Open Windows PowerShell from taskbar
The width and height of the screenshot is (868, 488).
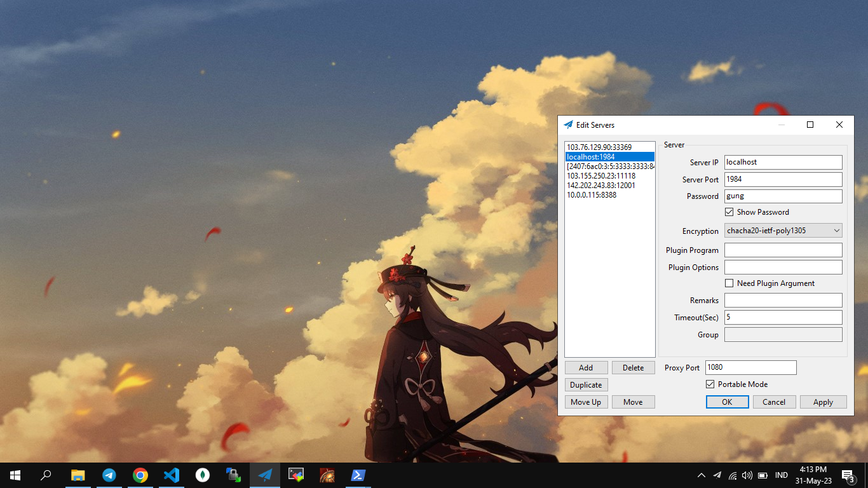[358, 475]
